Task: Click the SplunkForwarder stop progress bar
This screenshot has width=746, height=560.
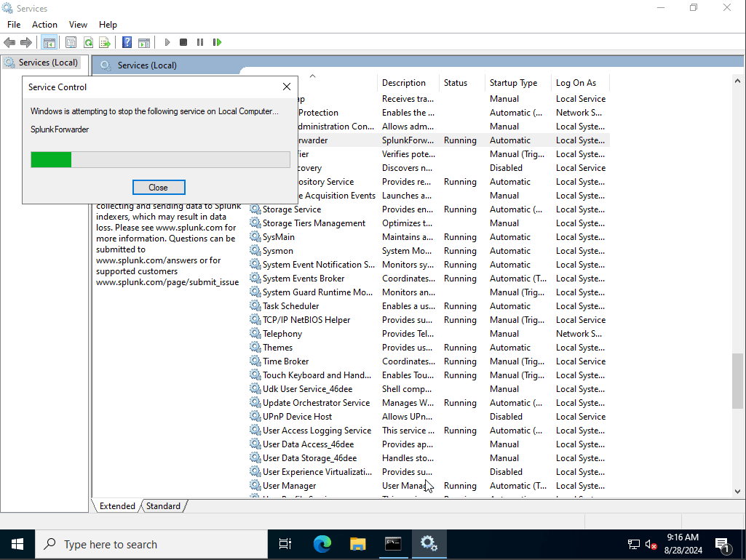Action: coord(160,160)
